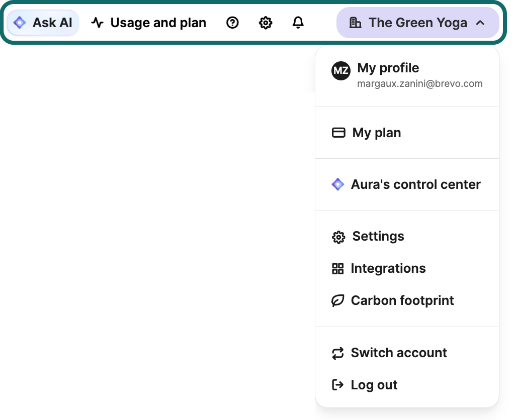514x420 pixels.
Task: Click the Log out option
Action: 374,385
